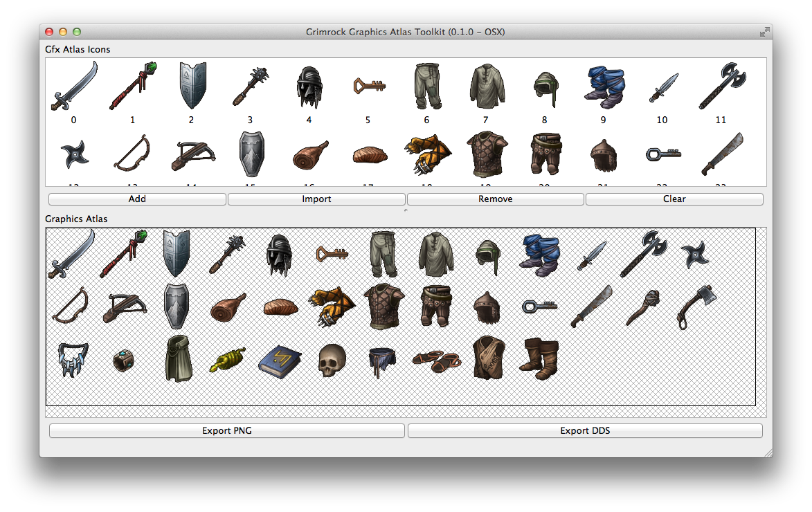Viewport: 812px width, 512px height.
Task: Select the green gem staff icon numbered 1
Action: [x=133, y=86]
